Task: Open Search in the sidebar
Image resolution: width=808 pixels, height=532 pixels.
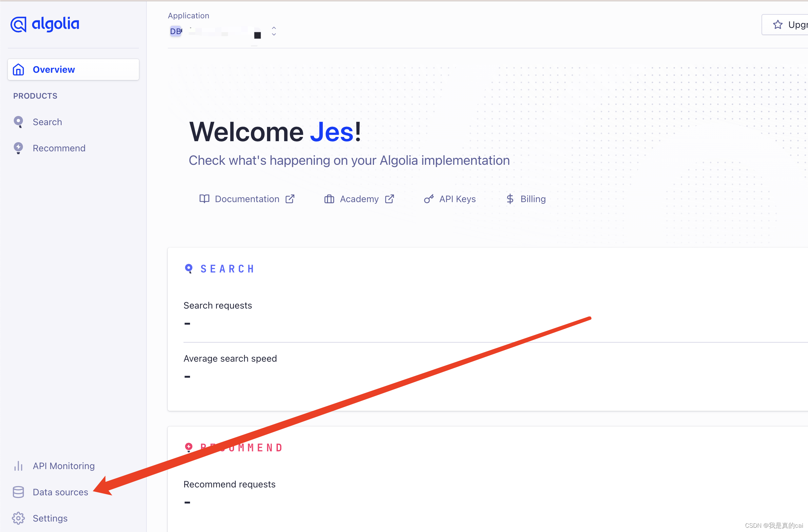Action: [47, 122]
